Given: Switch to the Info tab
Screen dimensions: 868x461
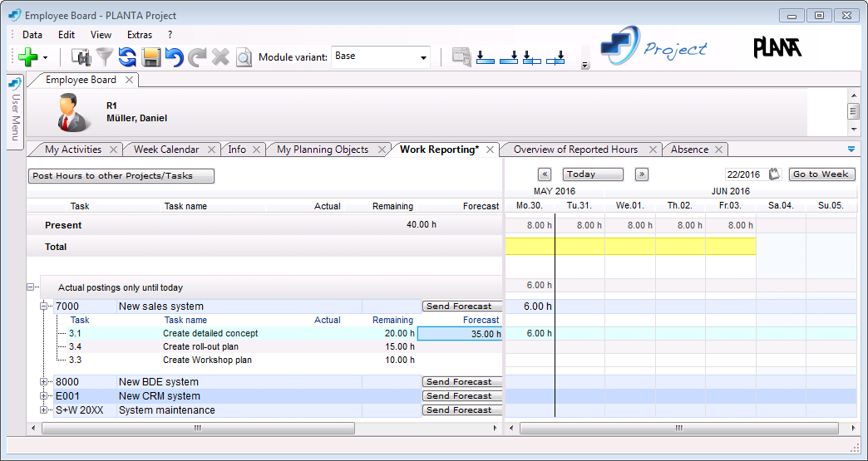Looking at the screenshot, I should pos(237,150).
